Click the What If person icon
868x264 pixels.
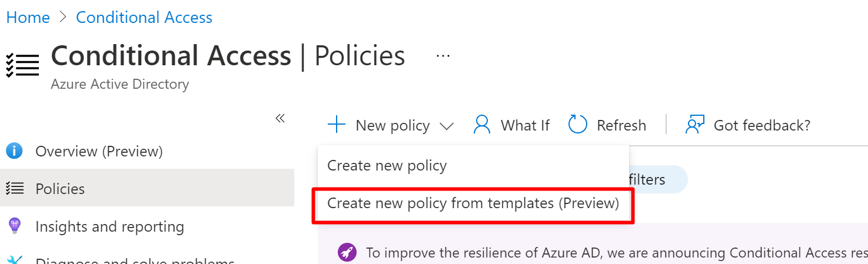pos(482,125)
